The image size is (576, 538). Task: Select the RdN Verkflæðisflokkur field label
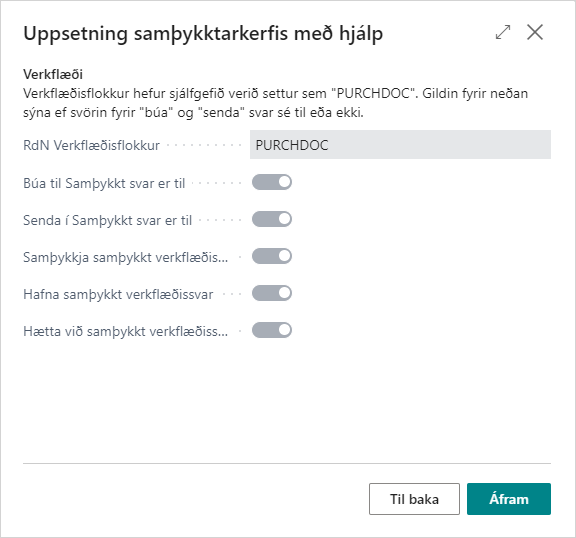click(91, 145)
